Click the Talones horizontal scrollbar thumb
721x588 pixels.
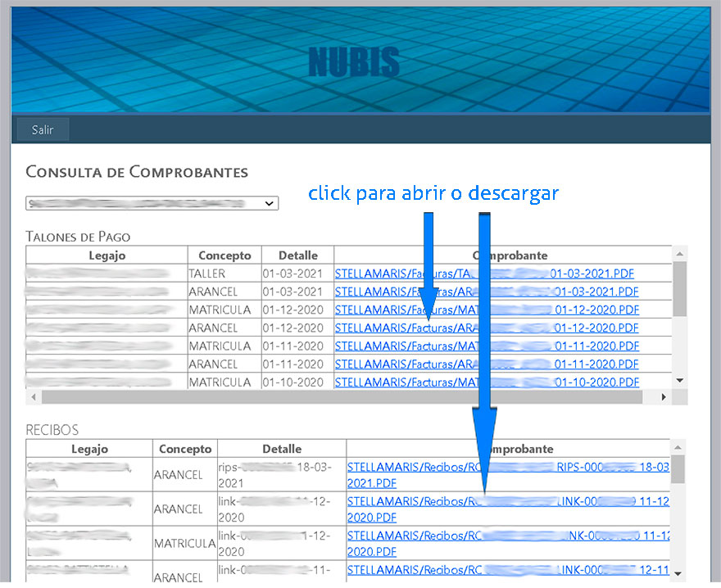coord(342,396)
